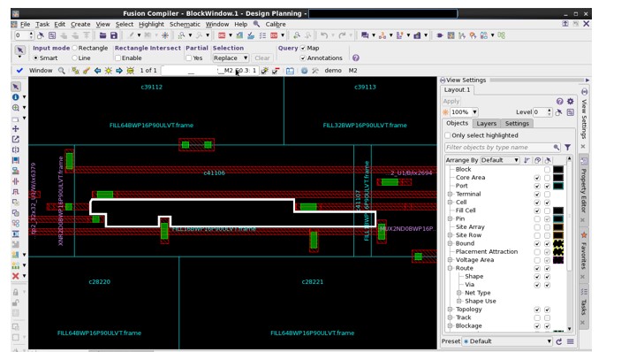Check Only select highlighted
644x352 pixels.
coord(448,135)
